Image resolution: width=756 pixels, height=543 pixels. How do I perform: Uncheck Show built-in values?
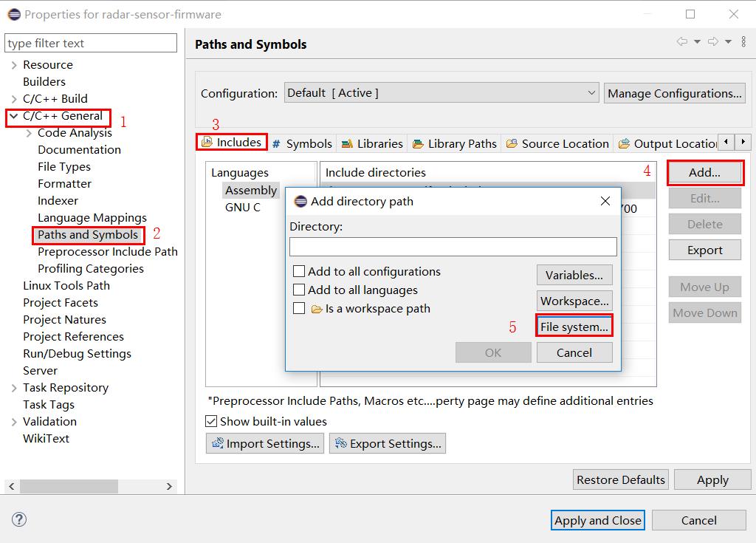[x=210, y=420]
